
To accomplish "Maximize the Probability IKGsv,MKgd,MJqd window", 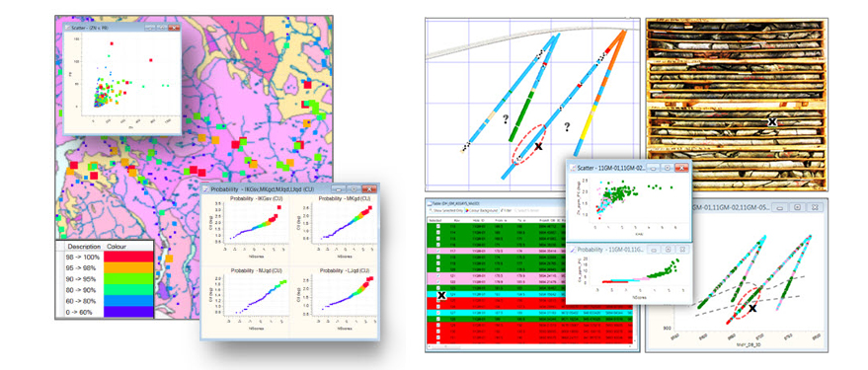I will 354,189.
